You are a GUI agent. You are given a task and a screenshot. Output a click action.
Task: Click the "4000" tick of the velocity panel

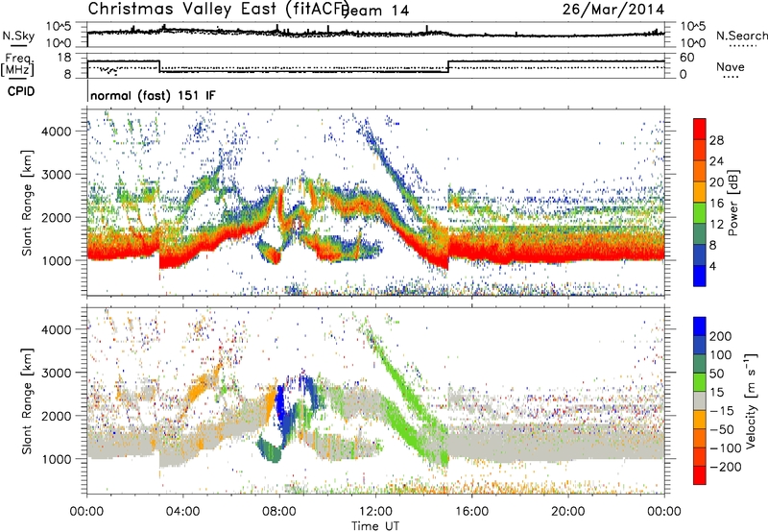pyautogui.click(x=56, y=329)
